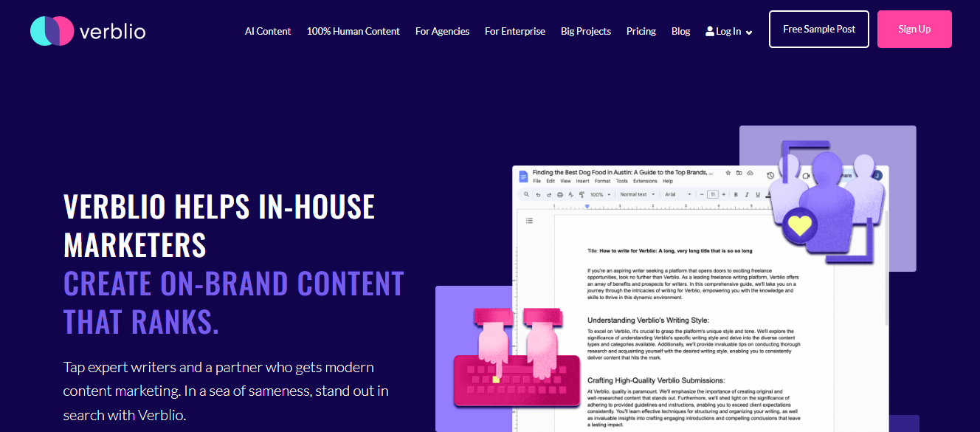This screenshot has height=432, width=980.
Task: Click the user icon beside Log In
Action: click(x=710, y=32)
